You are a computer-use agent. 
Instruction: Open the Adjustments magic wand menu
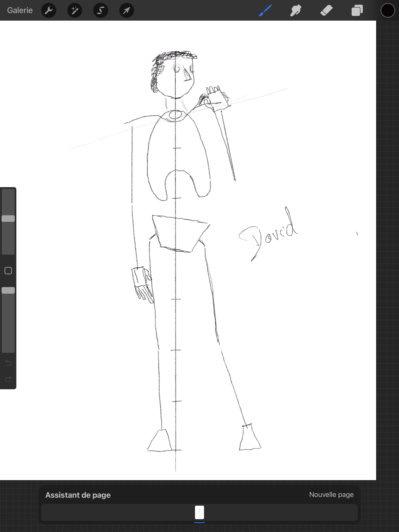75,10
